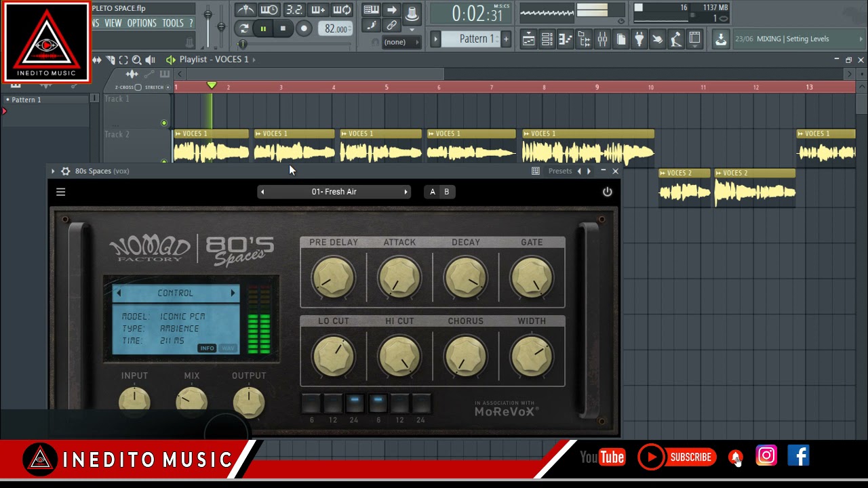Toggle the metronome icon
Viewport: 868px width, 488px height.
pos(245,9)
